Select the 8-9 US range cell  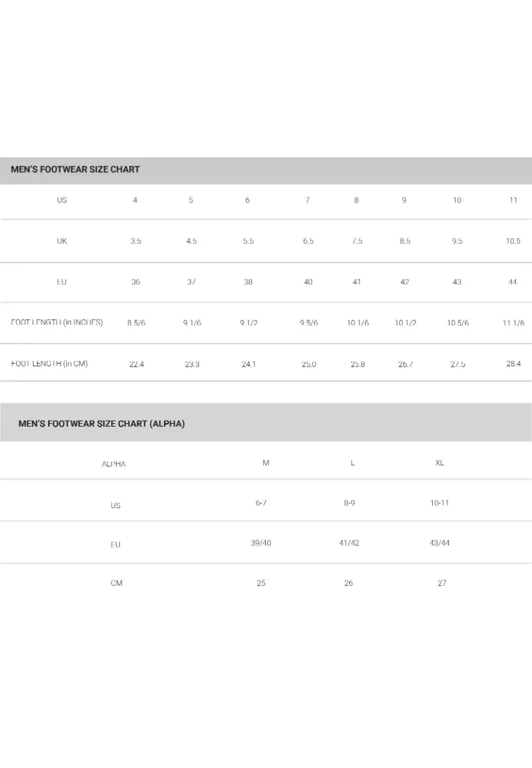[349, 503]
